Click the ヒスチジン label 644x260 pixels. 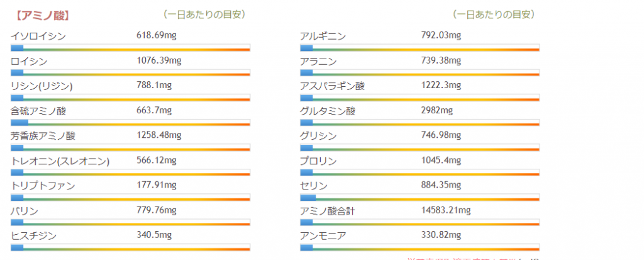[34, 235]
